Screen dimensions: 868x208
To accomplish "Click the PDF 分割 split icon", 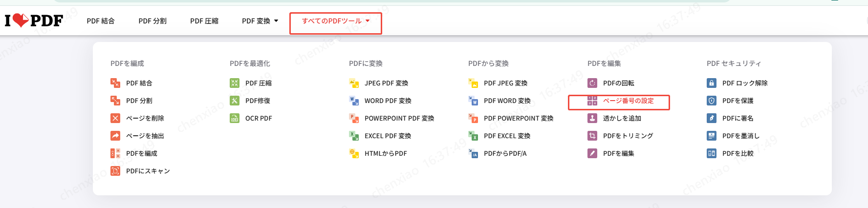I will 115,101.
